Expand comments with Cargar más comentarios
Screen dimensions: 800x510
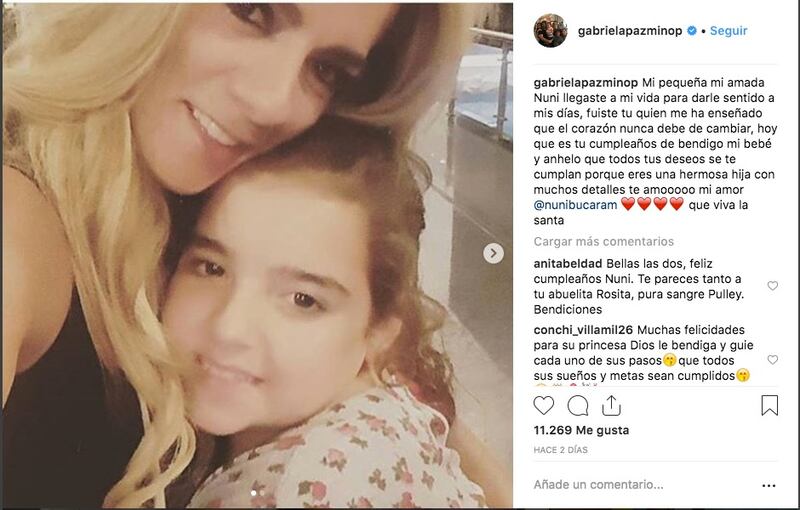[604, 241]
